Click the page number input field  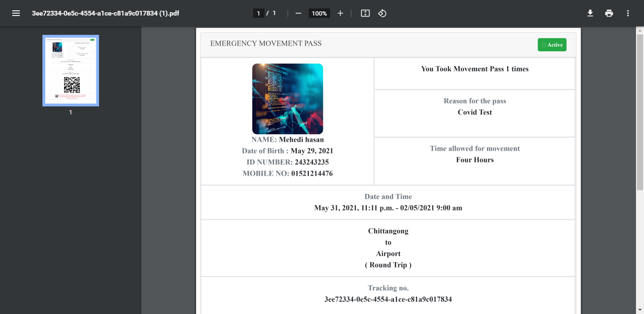258,13
